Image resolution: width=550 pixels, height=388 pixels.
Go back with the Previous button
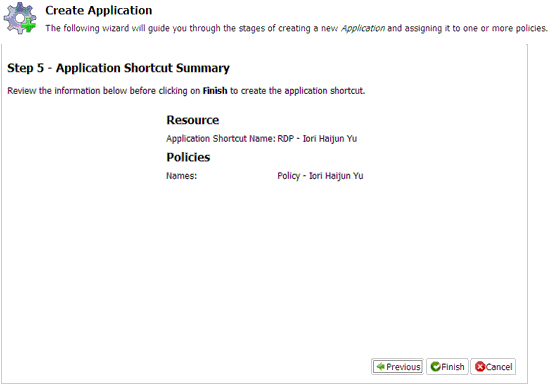coord(397,367)
